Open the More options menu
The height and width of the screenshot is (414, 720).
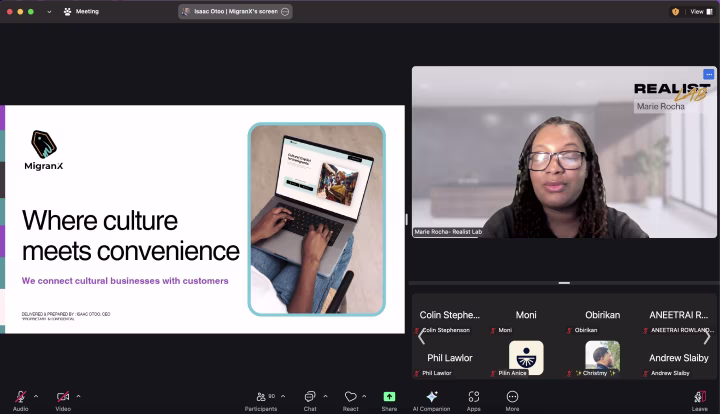(512, 400)
